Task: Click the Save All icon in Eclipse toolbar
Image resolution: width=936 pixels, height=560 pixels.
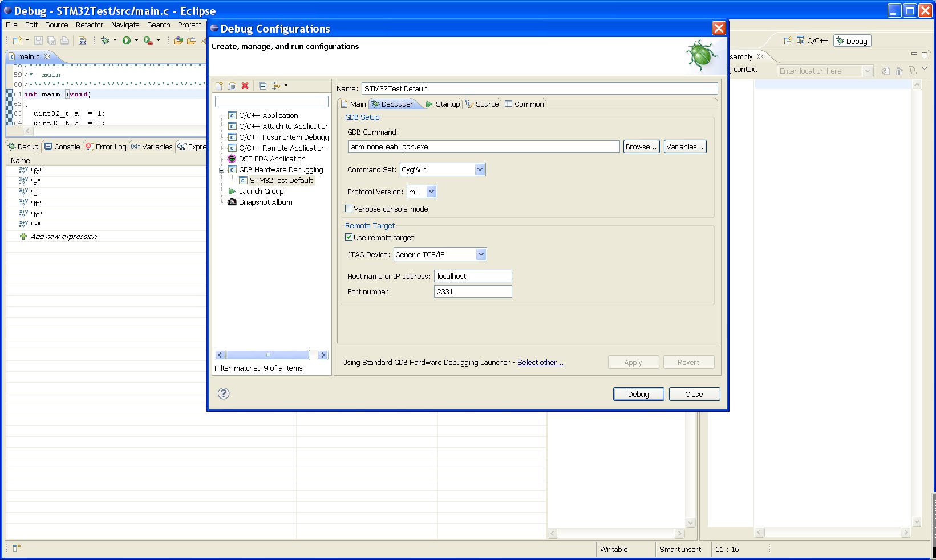Action: tap(51, 40)
